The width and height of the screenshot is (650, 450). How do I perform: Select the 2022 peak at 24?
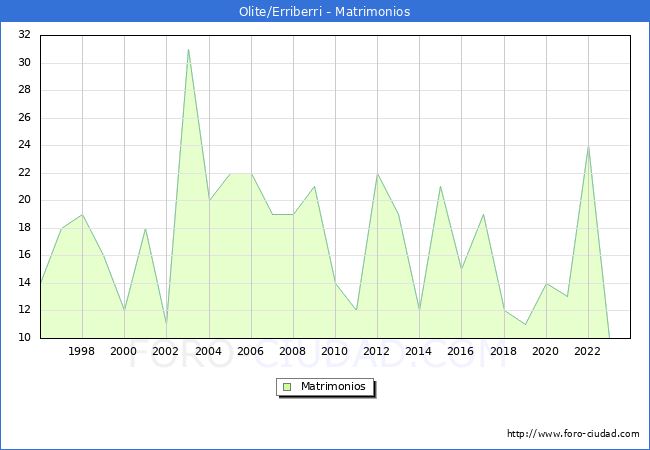pyautogui.click(x=588, y=146)
